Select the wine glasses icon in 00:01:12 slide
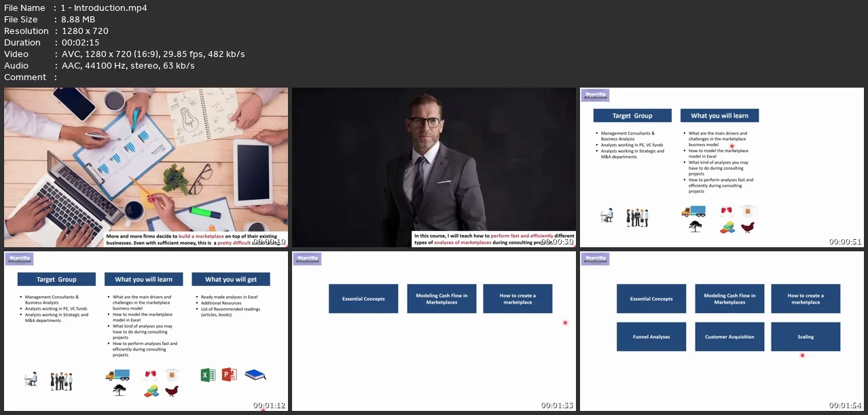Image resolution: width=868 pixels, height=415 pixels. 151,374
